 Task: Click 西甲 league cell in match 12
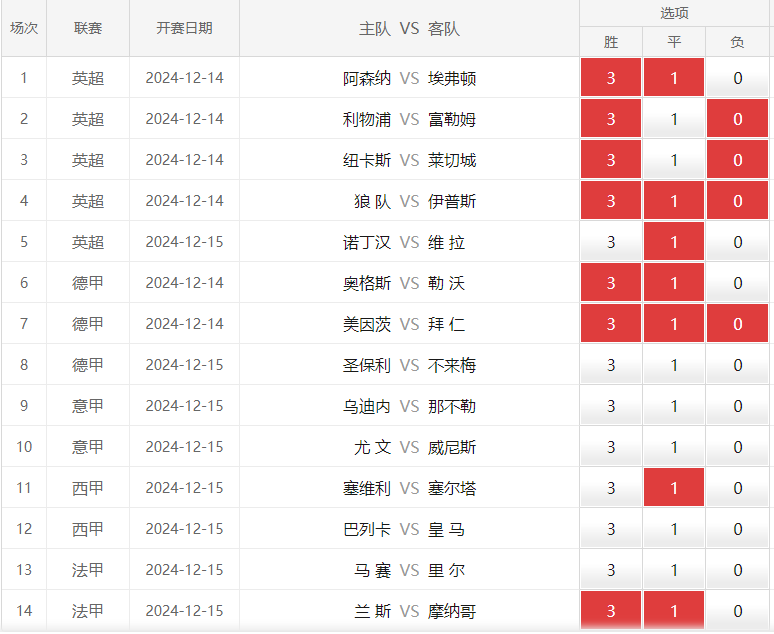pyautogui.click(x=88, y=528)
